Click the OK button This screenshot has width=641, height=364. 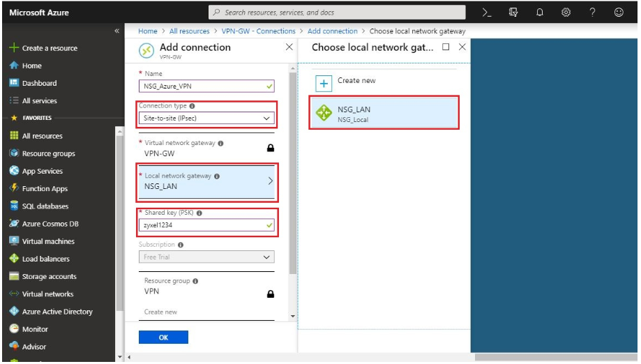[163, 338]
